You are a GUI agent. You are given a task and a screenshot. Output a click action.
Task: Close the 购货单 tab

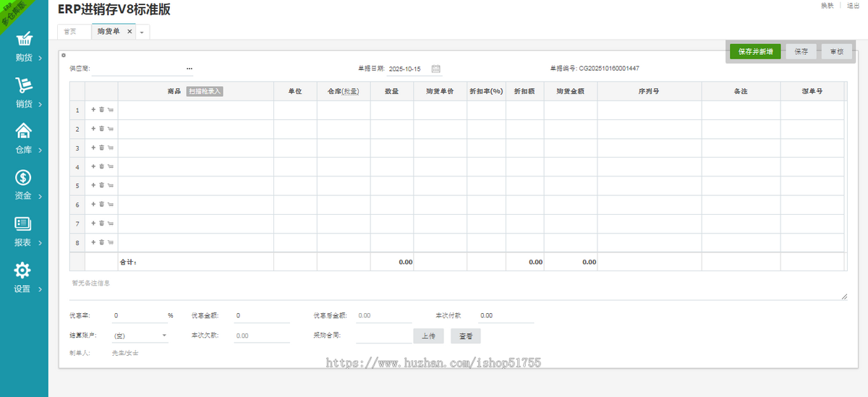tap(129, 32)
